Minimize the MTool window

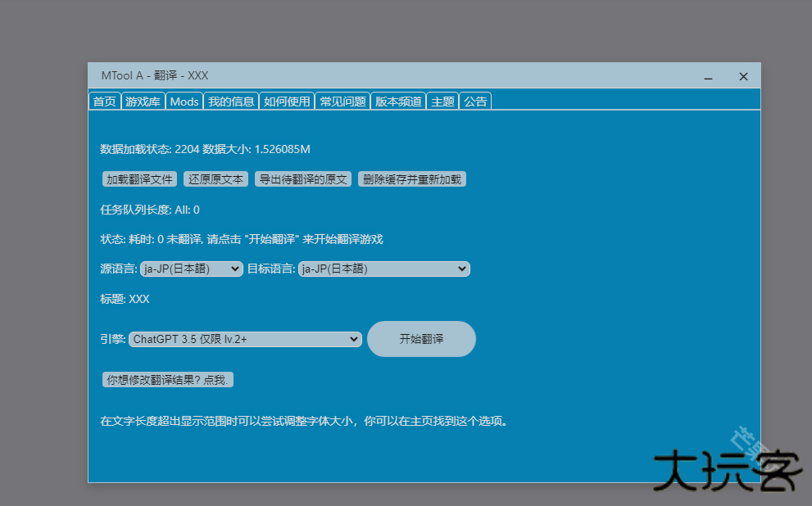point(708,77)
